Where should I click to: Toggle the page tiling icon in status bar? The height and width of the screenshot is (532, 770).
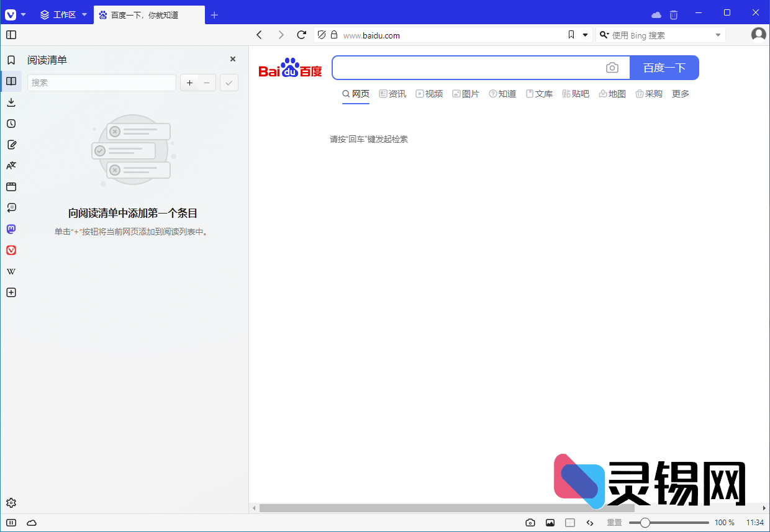click(x=569, y=522)
